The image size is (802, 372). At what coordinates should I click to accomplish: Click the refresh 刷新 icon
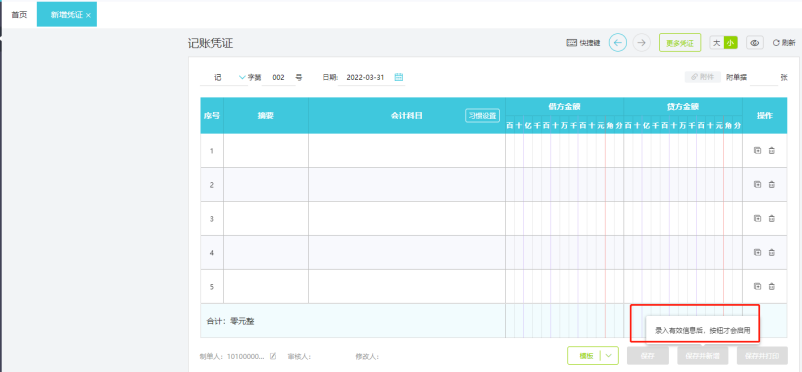point(775,43)
